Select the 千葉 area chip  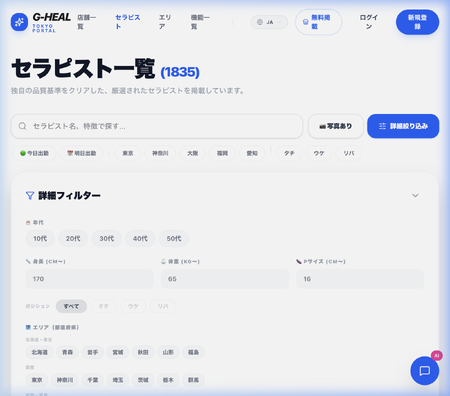93,380
